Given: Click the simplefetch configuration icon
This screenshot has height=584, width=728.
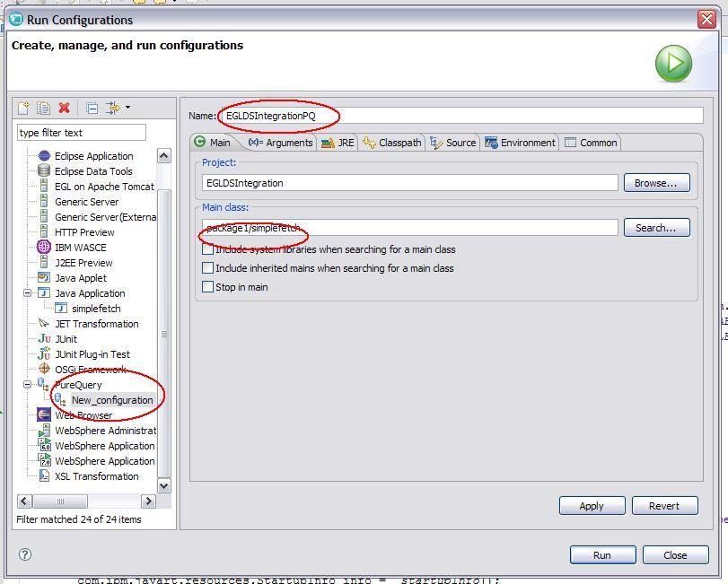Looking at the screenshot, I should click(x=61, y=308).
